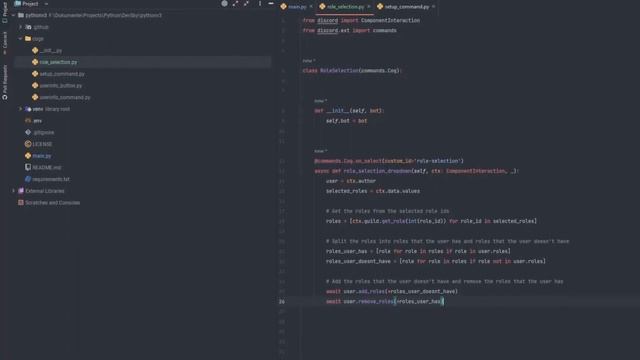The width and height of the screenshot is (640, 360).
Task: Select userinfo_command.py in the project tree
Action: 65,98
